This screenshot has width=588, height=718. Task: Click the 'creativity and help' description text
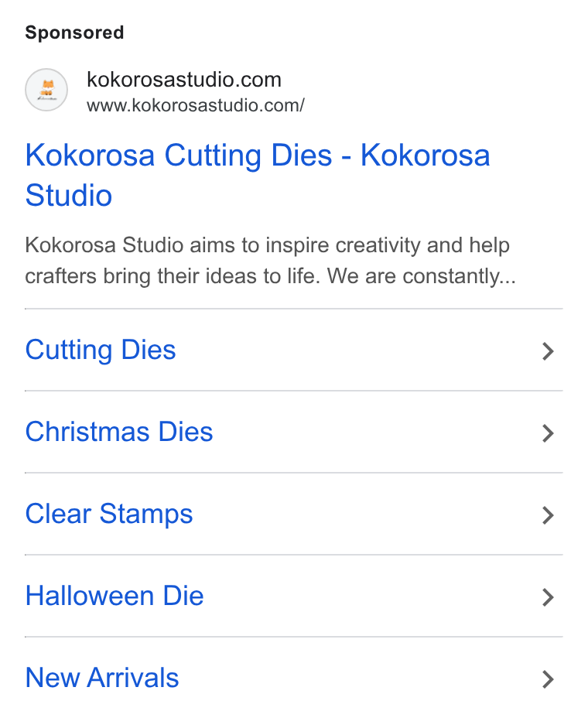[422, 245]
